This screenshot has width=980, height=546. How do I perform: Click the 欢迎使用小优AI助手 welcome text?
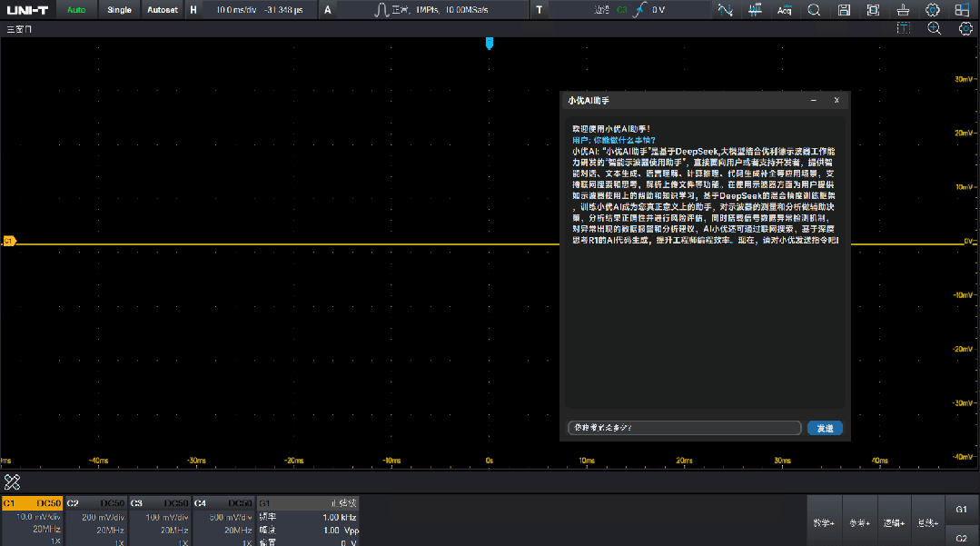coord(611,129)
